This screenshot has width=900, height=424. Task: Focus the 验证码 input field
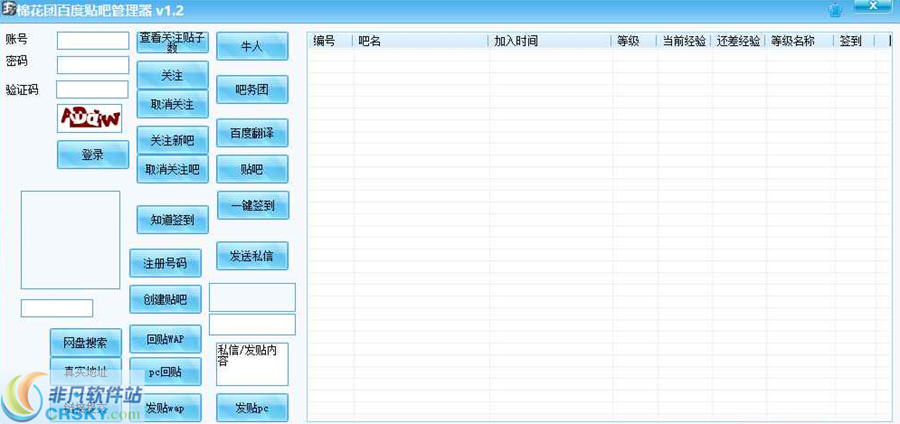click(x=92, y=90)
